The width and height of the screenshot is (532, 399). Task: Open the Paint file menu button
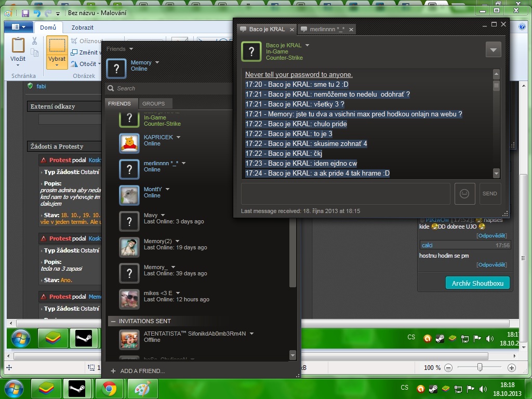click(18, 27)
